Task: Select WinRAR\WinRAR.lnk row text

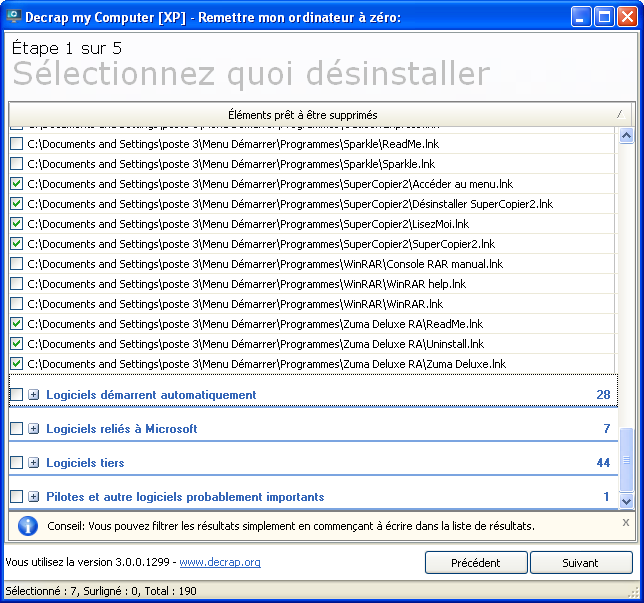Action: [x=235, y=304]
